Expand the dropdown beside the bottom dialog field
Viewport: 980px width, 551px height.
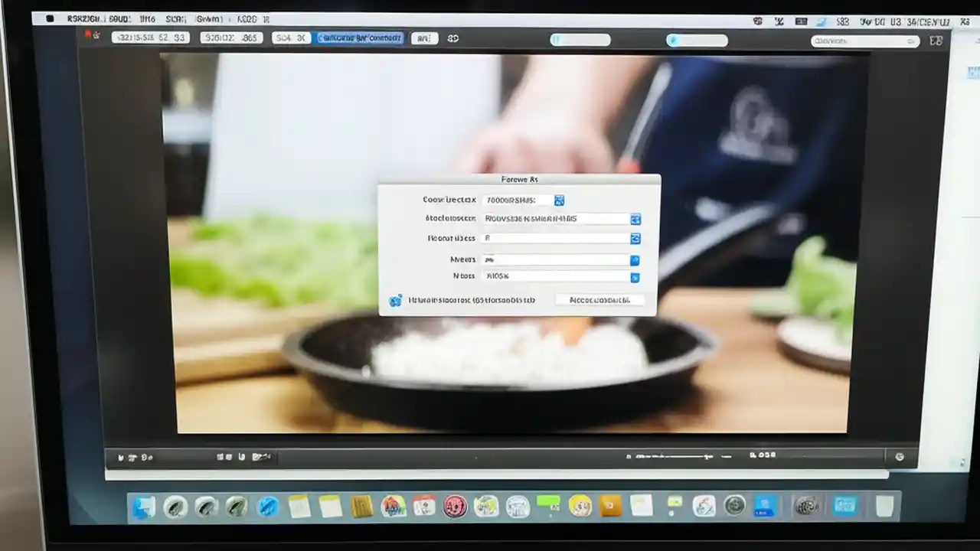[635, 277]
